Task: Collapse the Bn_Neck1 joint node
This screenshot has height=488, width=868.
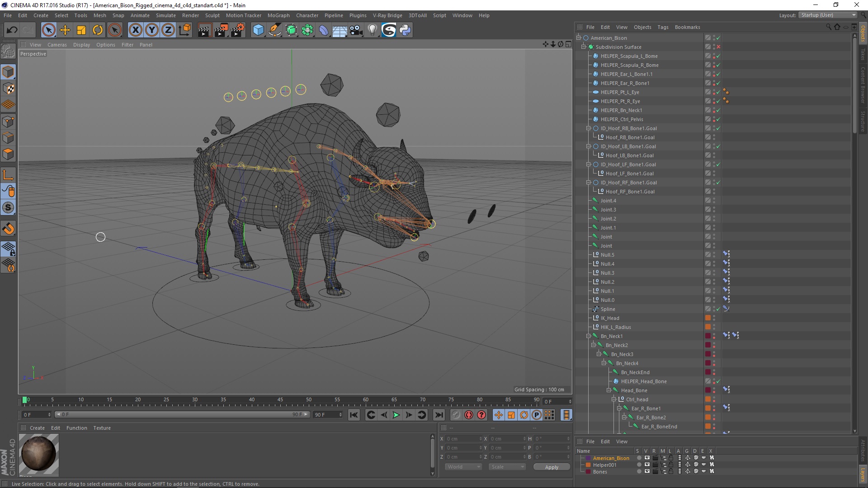Action: click(589, 336)
